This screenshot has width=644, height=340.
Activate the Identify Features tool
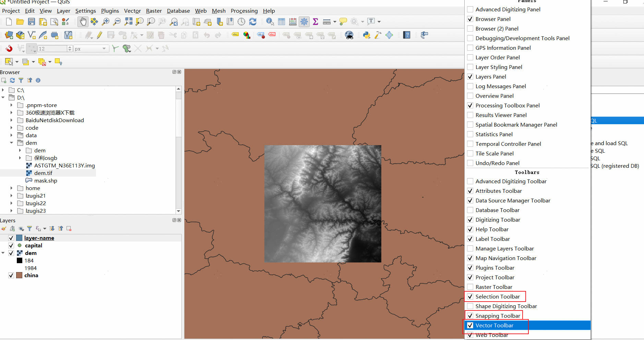point(270,22)
